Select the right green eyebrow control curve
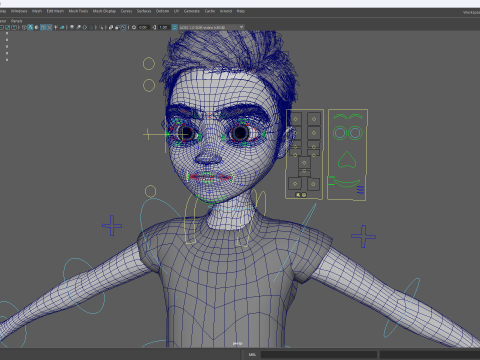The image size is (480, 360). (356, 117)
